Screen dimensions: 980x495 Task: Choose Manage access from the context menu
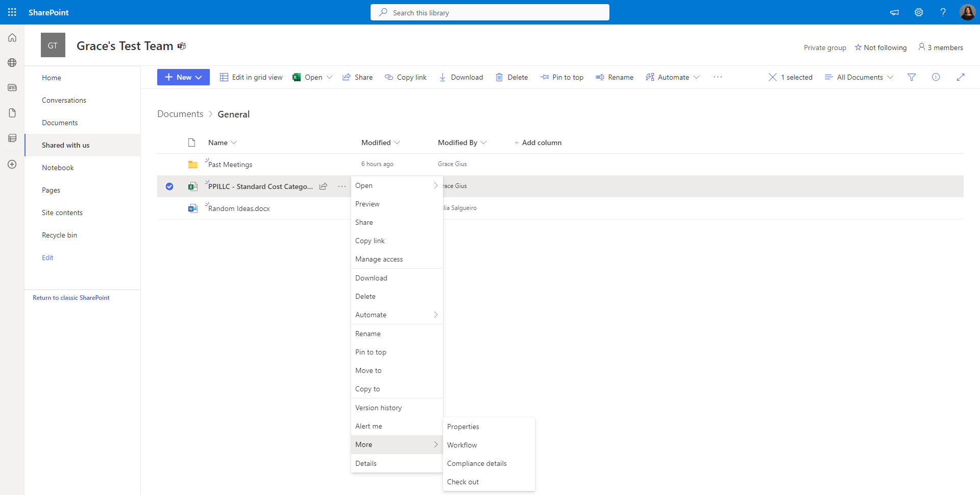pyautogui.click(x=397, y=259)
